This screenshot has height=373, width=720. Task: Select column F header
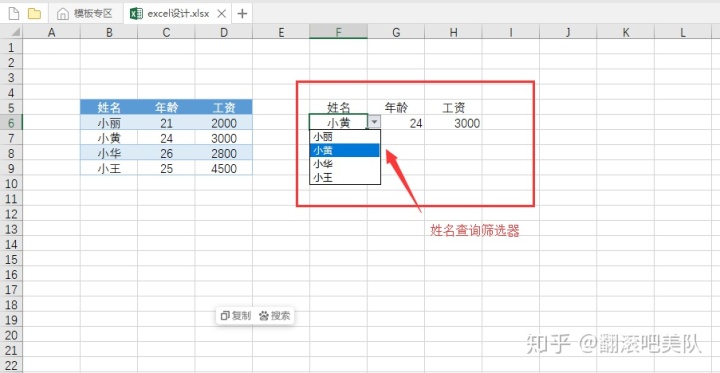(x=338, y=32)
